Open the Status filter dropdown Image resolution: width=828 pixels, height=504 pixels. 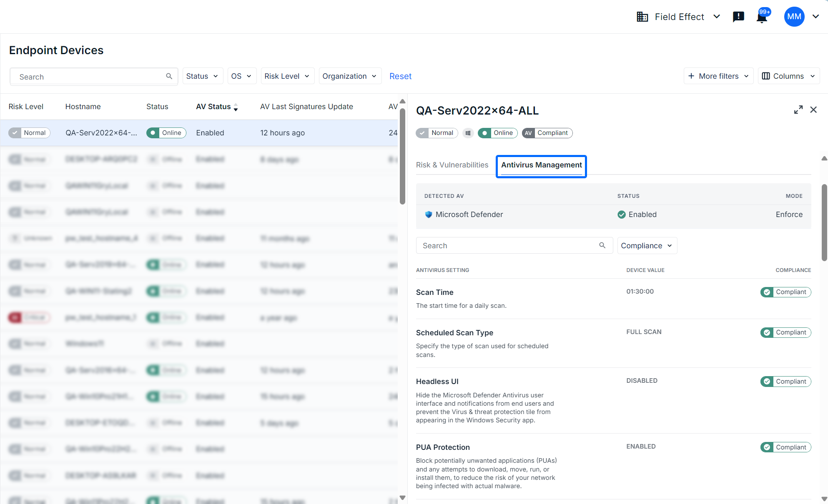(203, 76)
